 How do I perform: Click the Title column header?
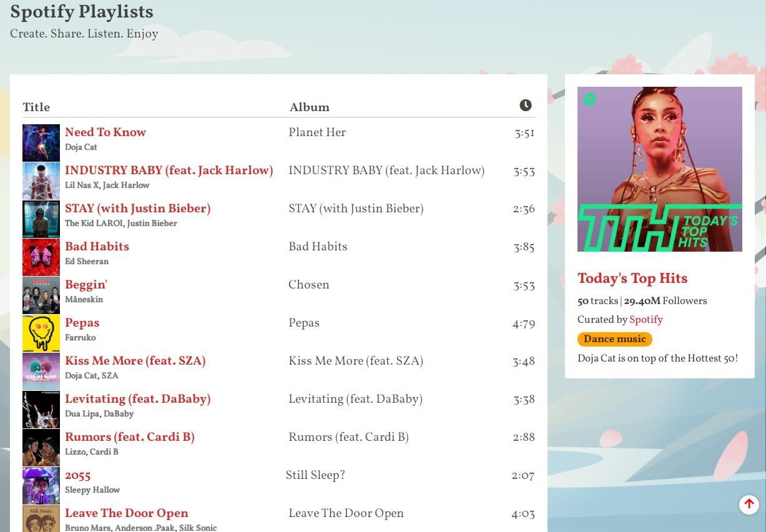point(36,107)
